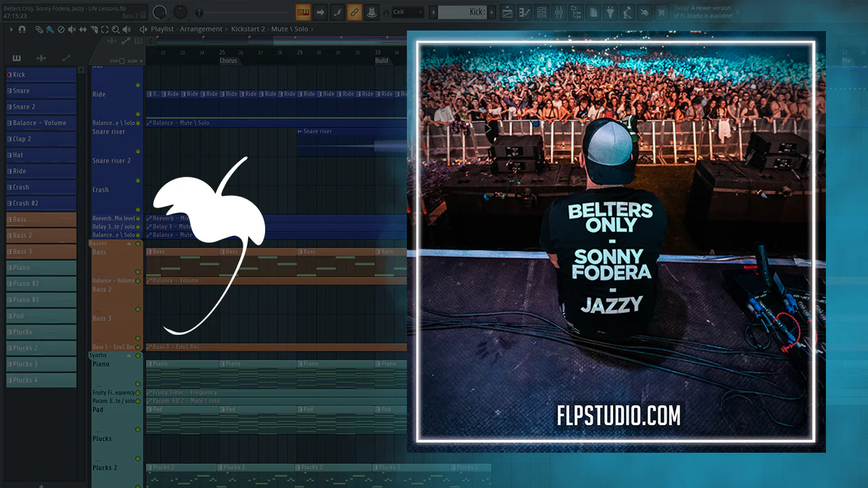
Task: Enable the blend recording notes button
Action: tap(337, 12)
